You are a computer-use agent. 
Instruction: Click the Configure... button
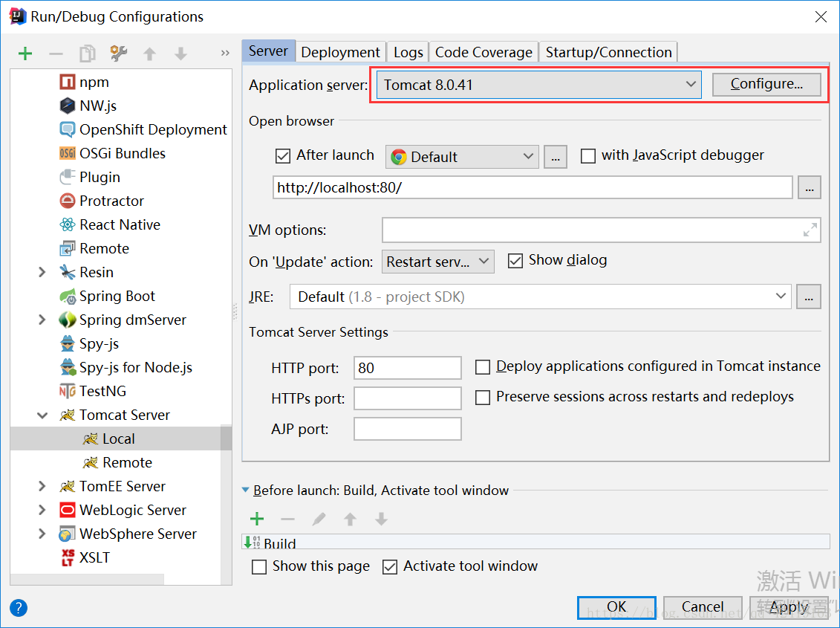(766, 84)
